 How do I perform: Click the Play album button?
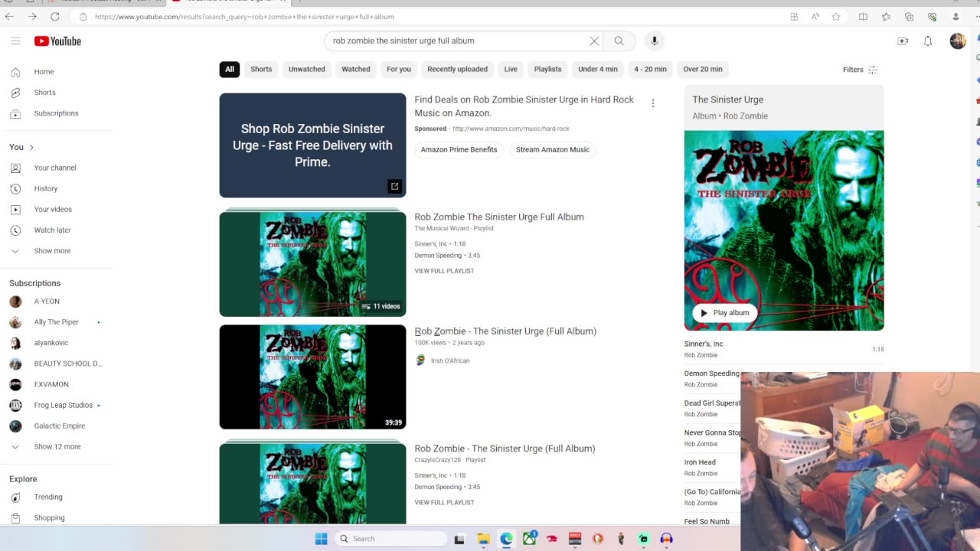pyautogui.click(x=725, y=312)
